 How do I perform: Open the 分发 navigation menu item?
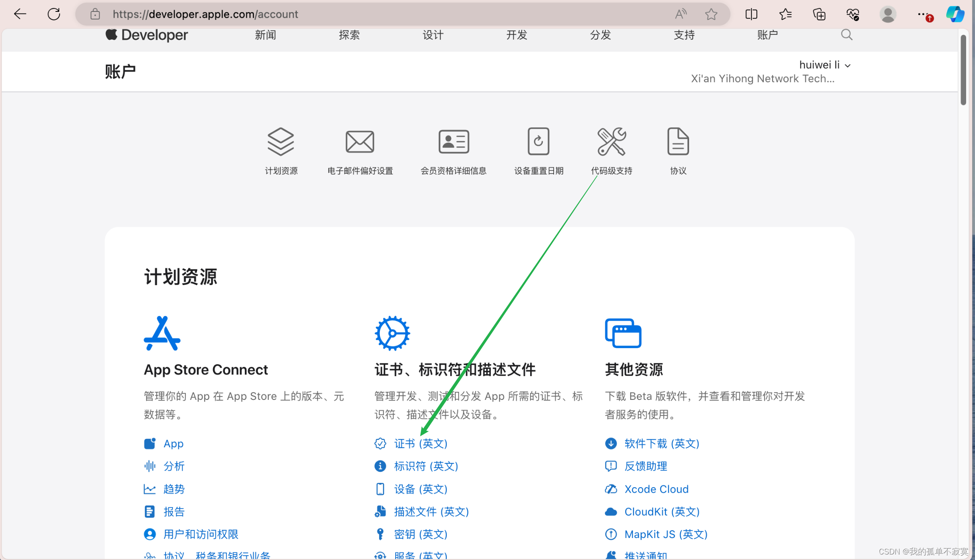pos(601,35)
